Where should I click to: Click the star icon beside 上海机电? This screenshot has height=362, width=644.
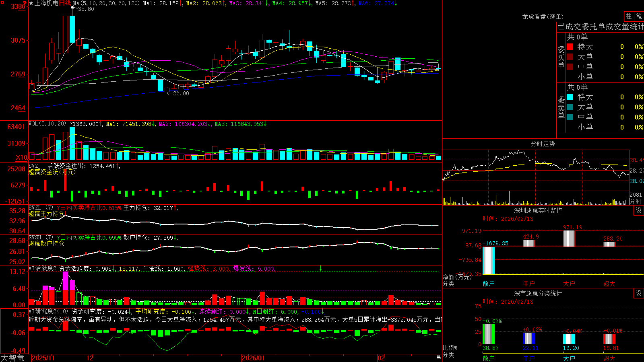pos(31,3)
